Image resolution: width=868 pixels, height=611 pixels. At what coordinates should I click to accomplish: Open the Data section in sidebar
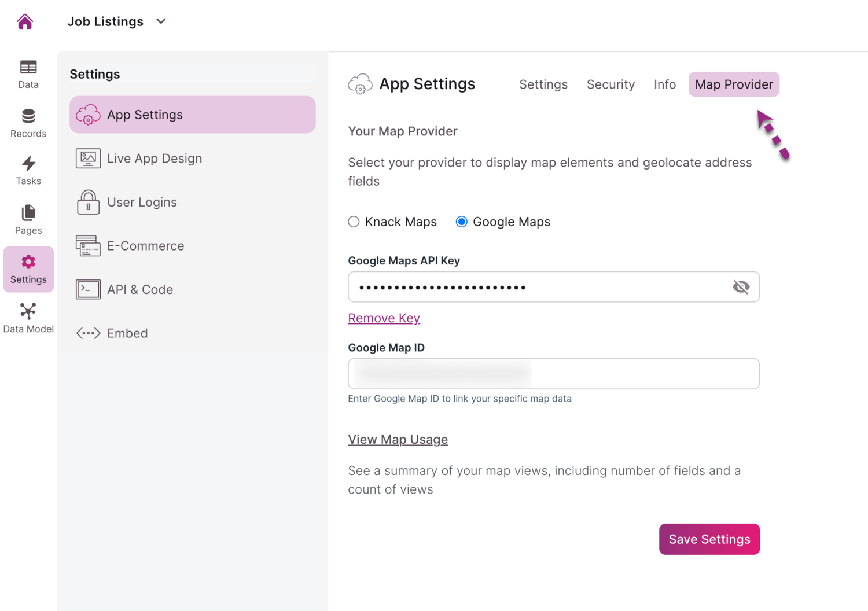[x=28, y=74]
